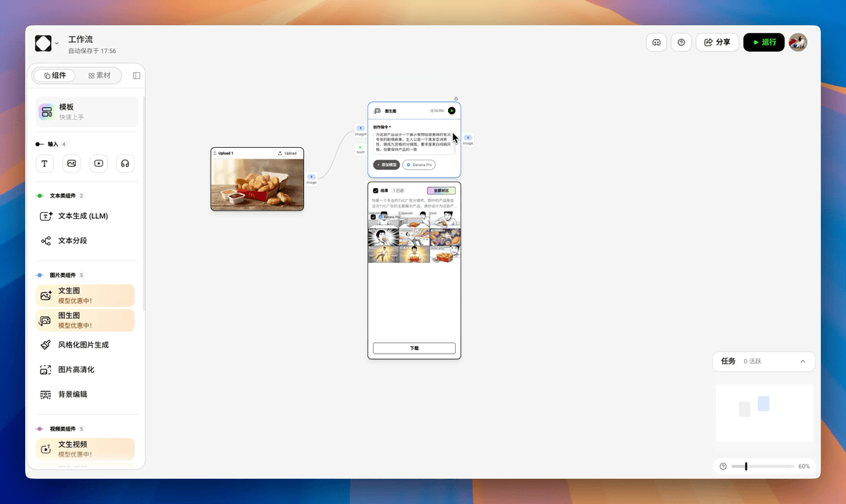Collapse the sidebar with the panel icon
This screenshot has width=846, height=504.
coord(137,76)
